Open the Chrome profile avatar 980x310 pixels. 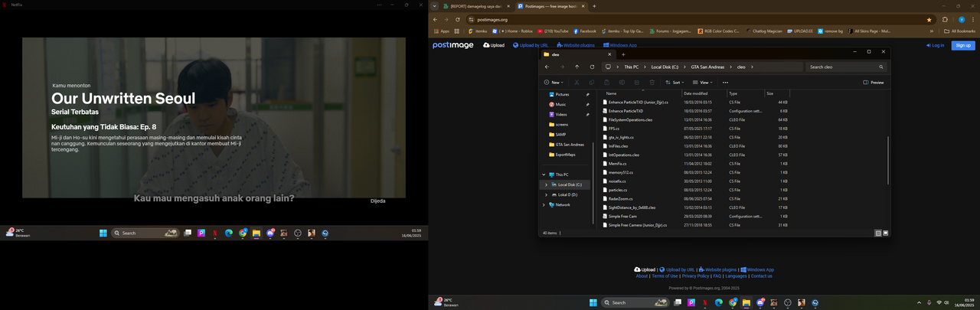pos(960,19)
